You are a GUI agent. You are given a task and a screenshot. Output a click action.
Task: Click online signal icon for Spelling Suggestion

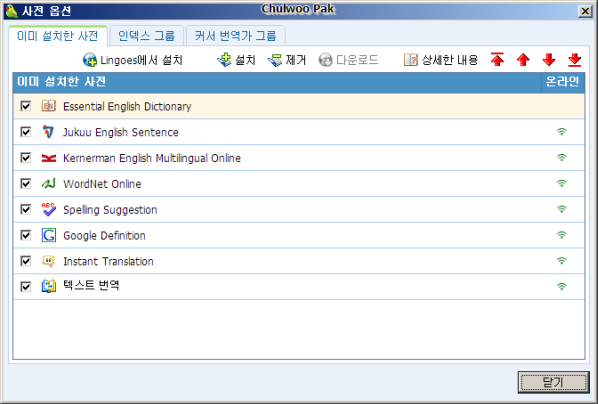561,209
